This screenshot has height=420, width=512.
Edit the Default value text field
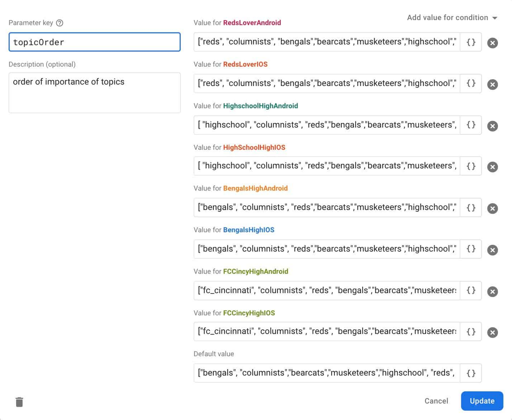(326, 373)
